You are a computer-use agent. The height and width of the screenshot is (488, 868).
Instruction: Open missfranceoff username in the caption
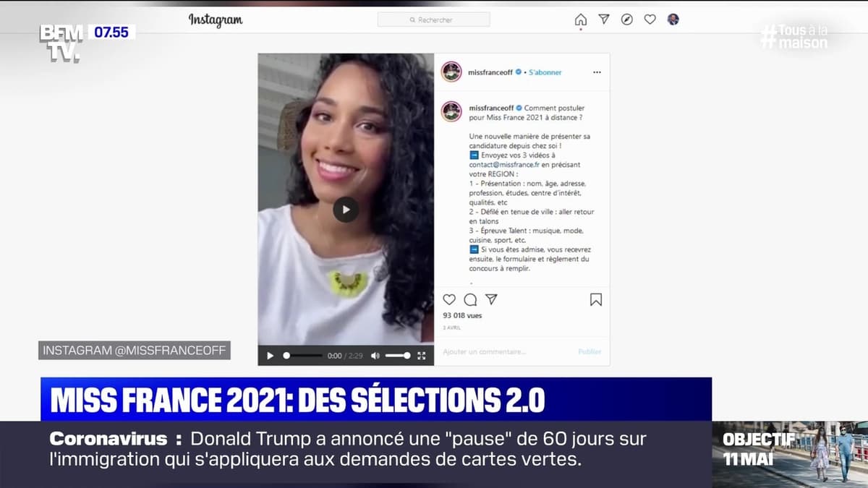490,108
